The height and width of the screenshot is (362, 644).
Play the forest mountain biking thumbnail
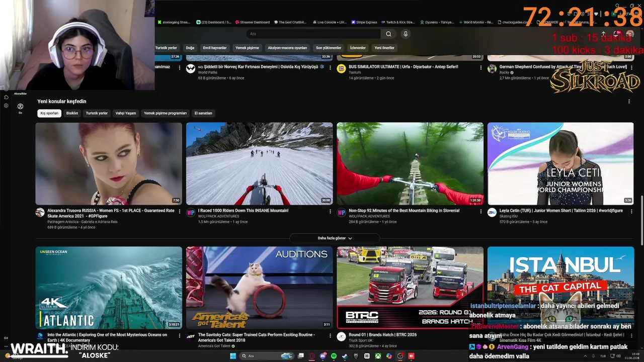point(410,164)
